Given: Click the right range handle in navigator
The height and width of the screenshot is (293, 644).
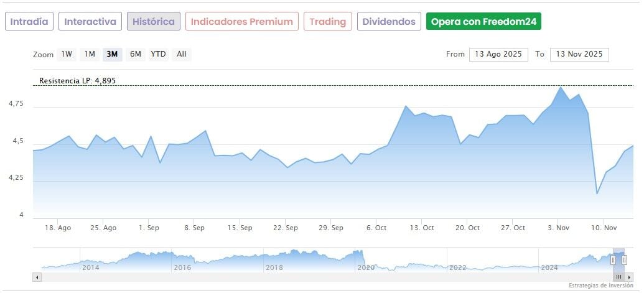Looking at the screenshot, I should pos(624,260).
